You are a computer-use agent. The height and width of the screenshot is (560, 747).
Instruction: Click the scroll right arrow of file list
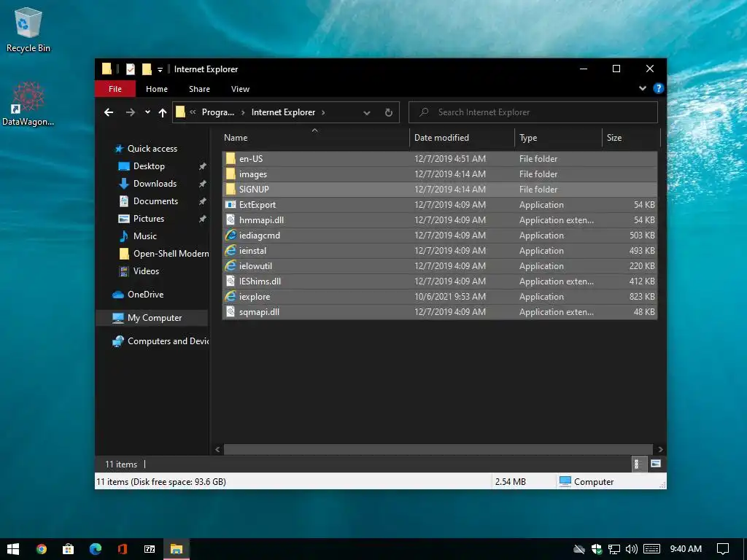(x=660, y=449)
